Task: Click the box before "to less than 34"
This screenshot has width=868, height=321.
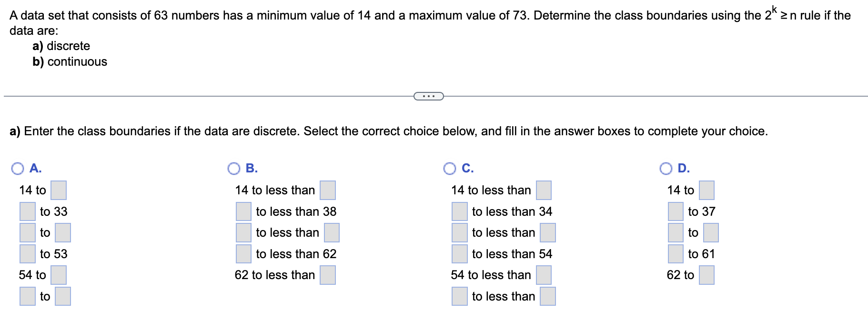Action: [460, 211]
